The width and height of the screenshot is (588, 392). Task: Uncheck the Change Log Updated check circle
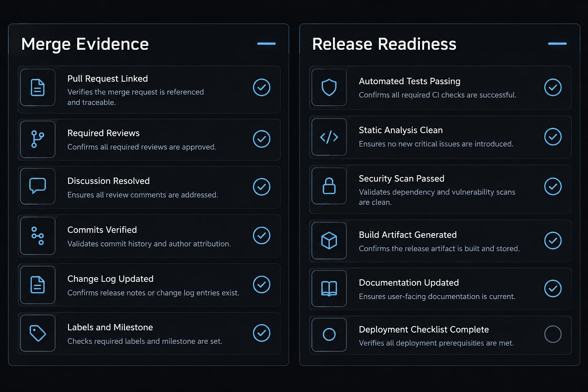pyautogui.click(x=262, y=284)
